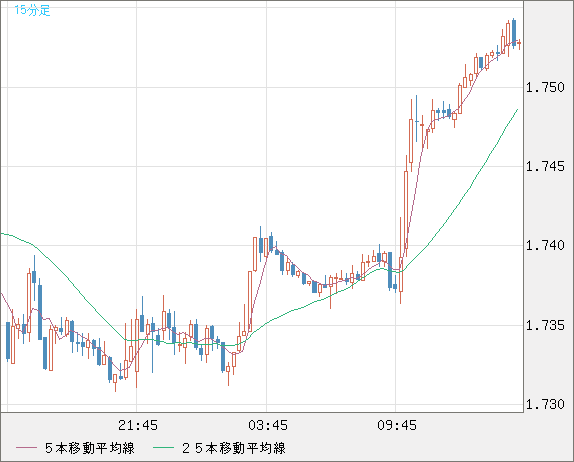The image size is (574, 462).
Task: Select the 1.750 price axis label
Action: [x=545, y=87]
